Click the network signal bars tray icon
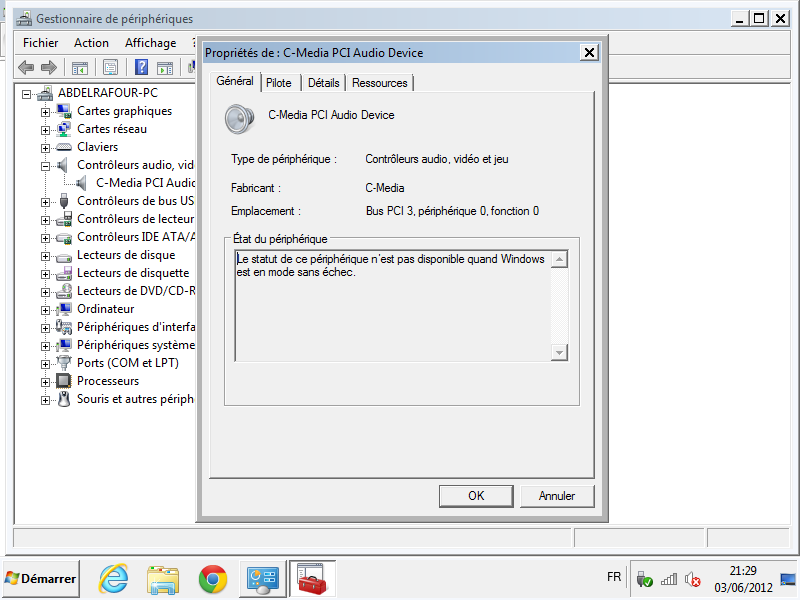This screenshot has height=600, width=800. (x=669, y=579)
